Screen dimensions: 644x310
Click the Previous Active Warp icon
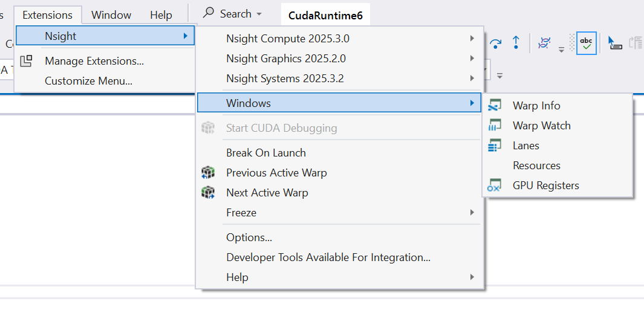pos(208,172)
